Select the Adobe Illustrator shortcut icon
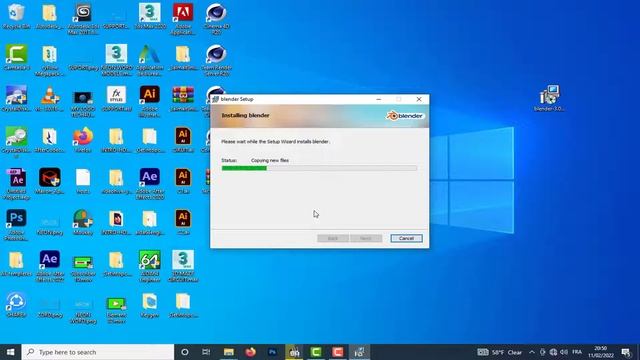Screen dimensions: 640x360 [150, 101]
